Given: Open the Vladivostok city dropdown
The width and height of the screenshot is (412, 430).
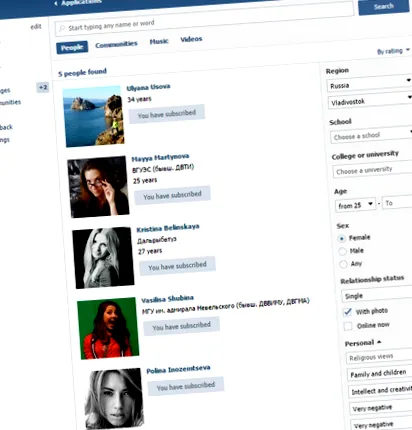Looking at the screenshot, I should point(370,100).
